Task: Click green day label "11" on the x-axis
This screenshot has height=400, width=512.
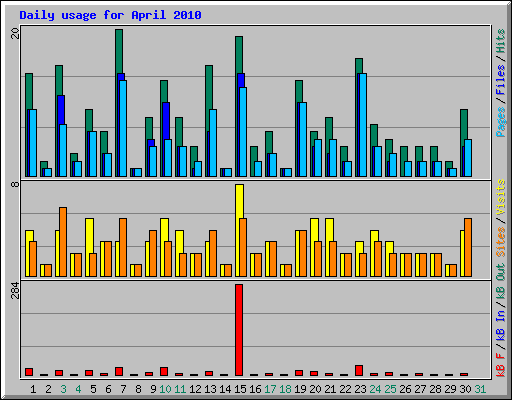Action: pyautogui.click(x=180, y=389)
